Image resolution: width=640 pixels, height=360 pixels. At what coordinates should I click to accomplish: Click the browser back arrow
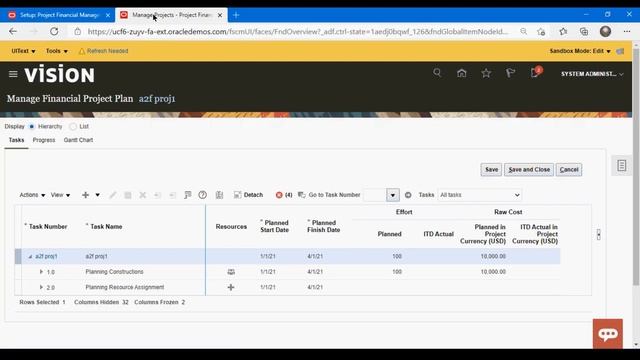point(13,31)
